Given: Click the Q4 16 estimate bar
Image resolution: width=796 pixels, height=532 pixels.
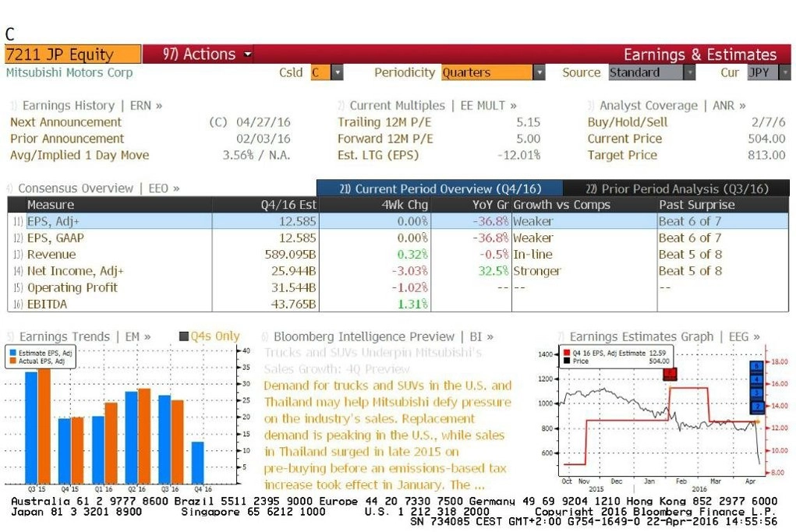Looking at the screenshot, I should [197, 463].
